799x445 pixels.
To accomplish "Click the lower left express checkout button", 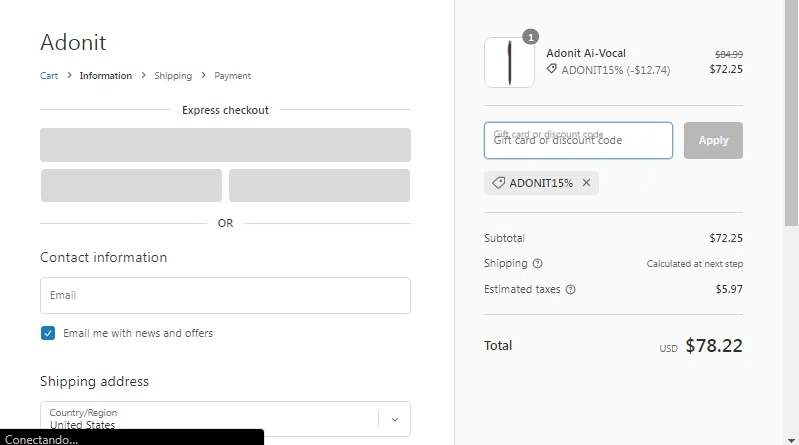I will (131, 186).
